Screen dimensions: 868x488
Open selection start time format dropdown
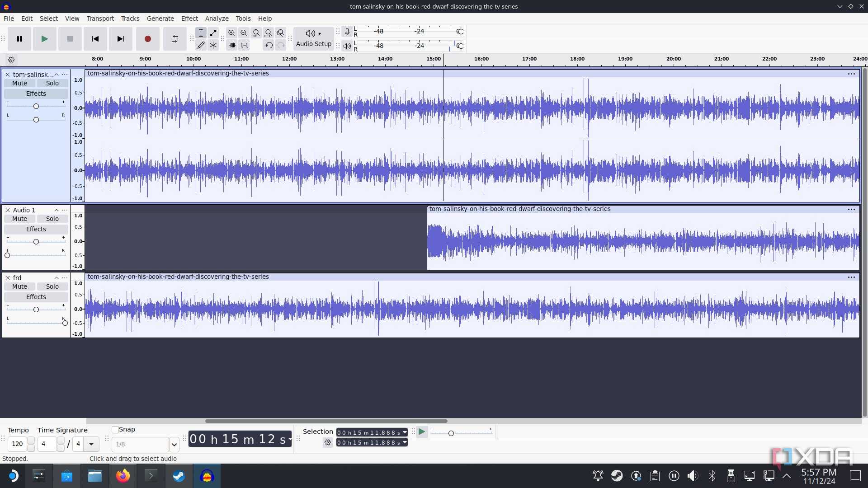point(405,433)
